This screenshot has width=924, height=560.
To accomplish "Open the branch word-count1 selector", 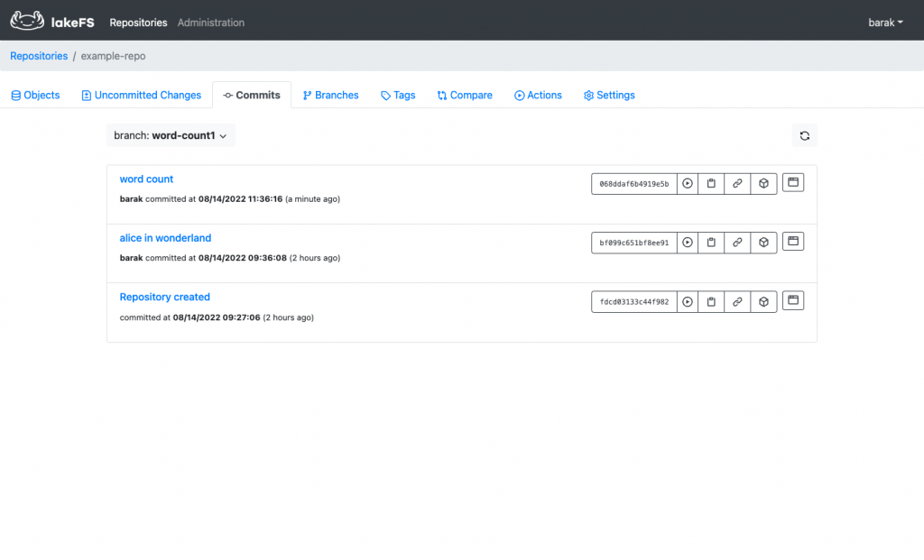I will coord(171,135).
